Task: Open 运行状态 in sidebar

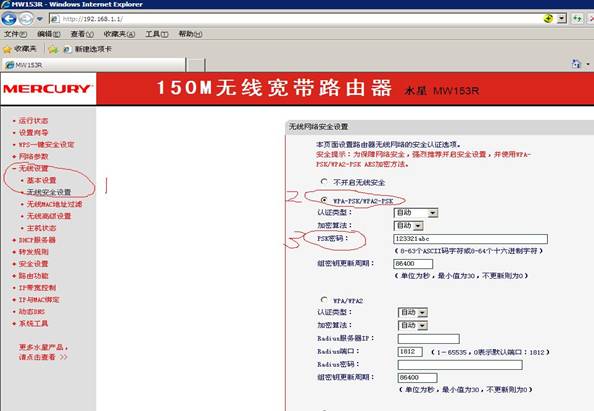Action: (x=33, y=121)
